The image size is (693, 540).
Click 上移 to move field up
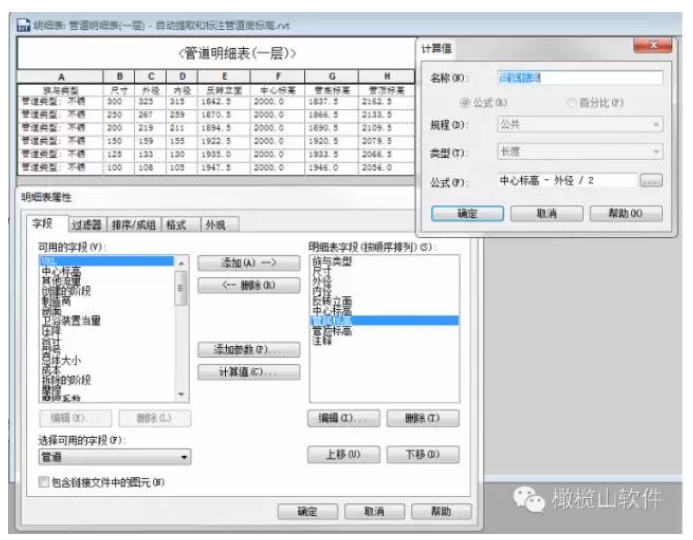(x=342, y=455)
